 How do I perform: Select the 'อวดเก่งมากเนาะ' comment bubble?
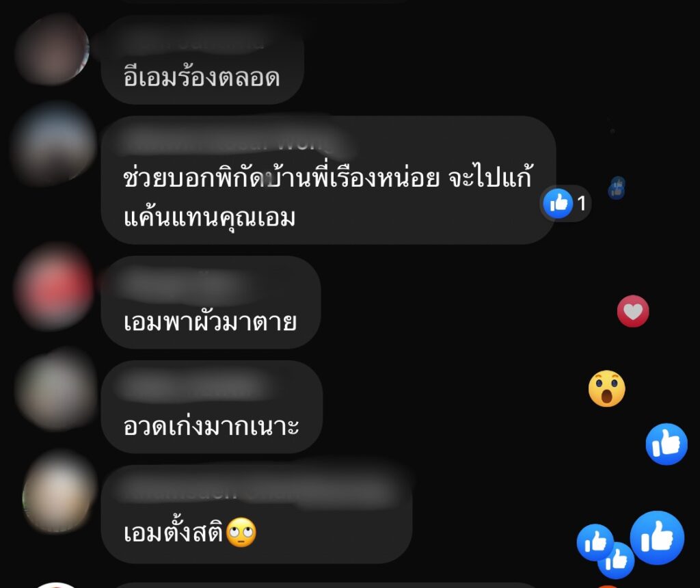[212, 407]
